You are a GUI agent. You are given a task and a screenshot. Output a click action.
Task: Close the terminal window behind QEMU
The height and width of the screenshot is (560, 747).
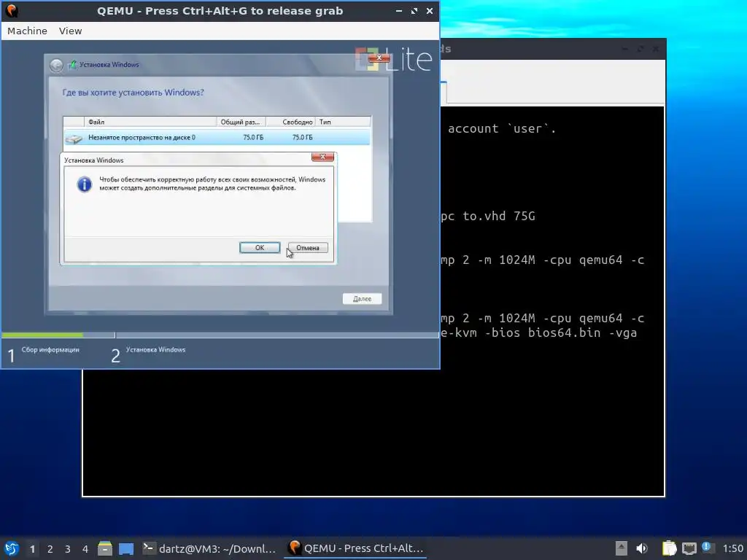click(656, 49)
